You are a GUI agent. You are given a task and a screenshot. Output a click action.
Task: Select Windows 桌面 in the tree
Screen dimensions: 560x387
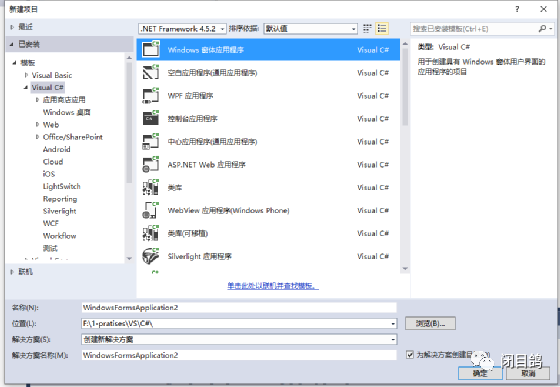pyautogui.click(x=66, y=112)
